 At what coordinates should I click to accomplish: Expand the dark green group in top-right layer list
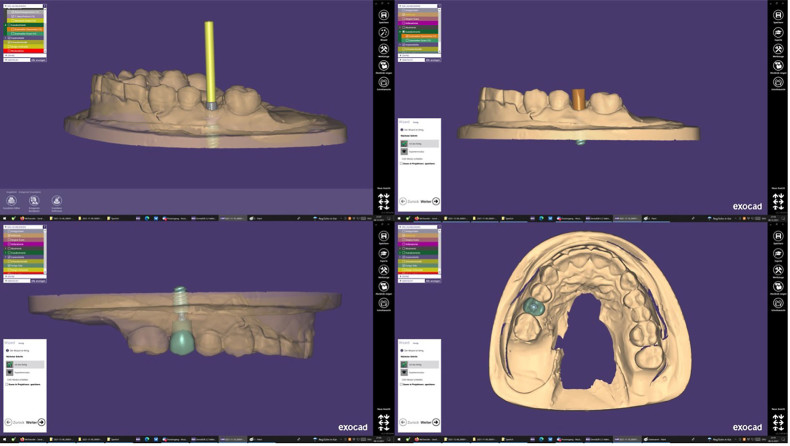(400, 31)
